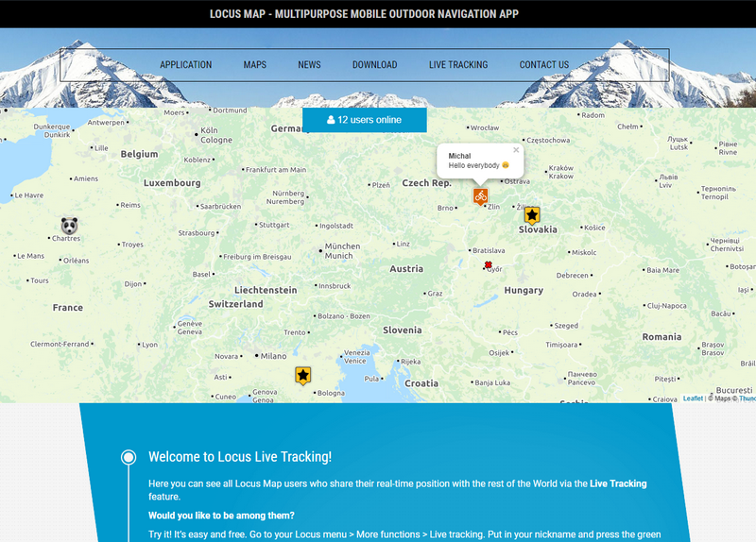The height and width of the screenshot is (542, 756).
Task: Click the 'Austria' country label
Action: [406, 269]
